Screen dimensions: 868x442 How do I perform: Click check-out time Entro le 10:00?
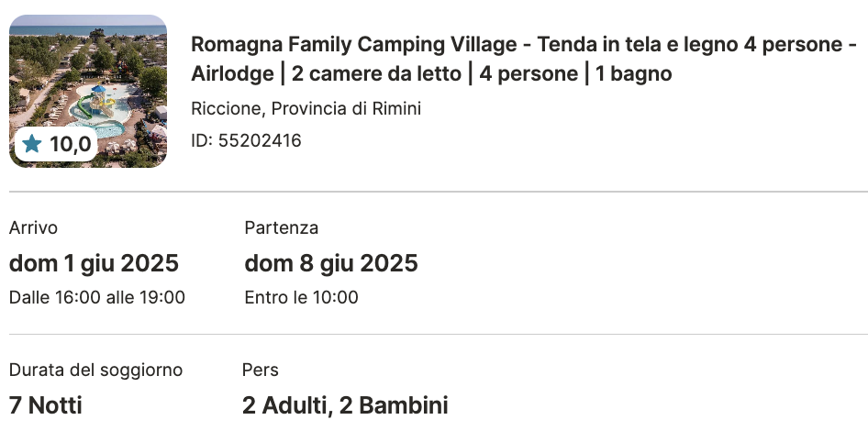click(x=301, y=298)
